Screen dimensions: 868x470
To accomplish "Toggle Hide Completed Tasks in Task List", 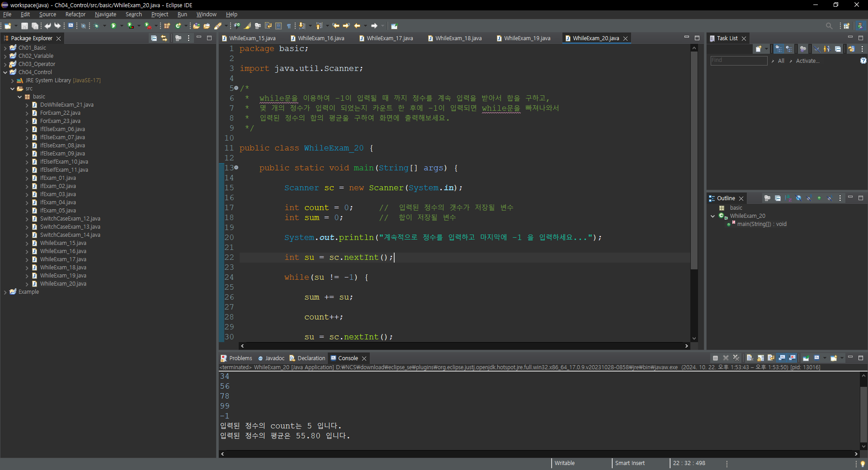I will click(817, 49).
